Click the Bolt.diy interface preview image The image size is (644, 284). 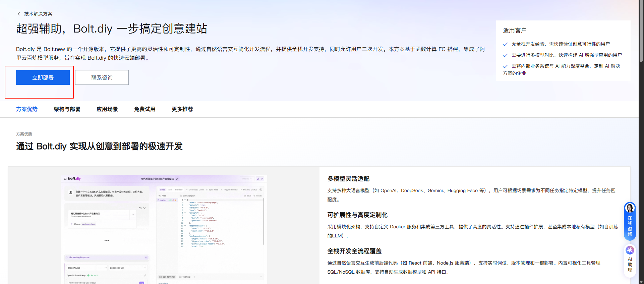(164, 229)
